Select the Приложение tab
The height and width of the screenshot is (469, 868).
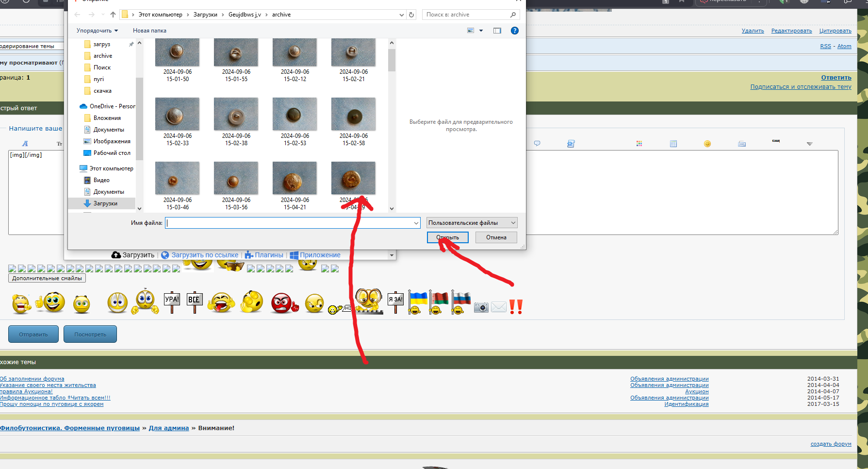pos(315,255)
